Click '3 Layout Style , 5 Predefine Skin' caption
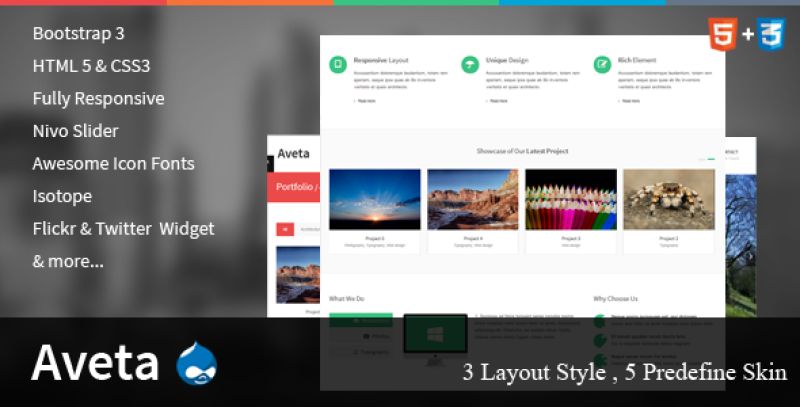The width and height of the screenshot is (800, 407). tap(625, 372)
